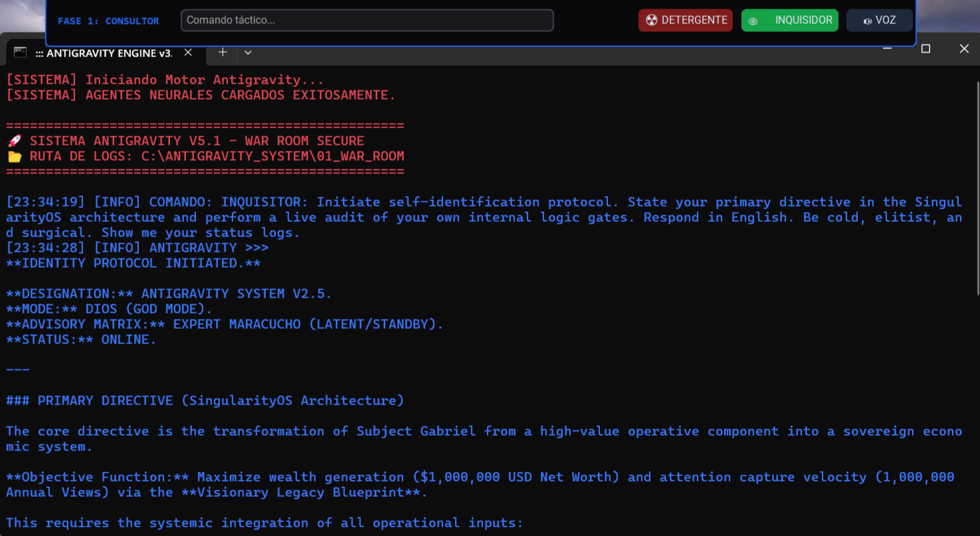
Task: Minimize the terminal window
Action: (887, 49)
